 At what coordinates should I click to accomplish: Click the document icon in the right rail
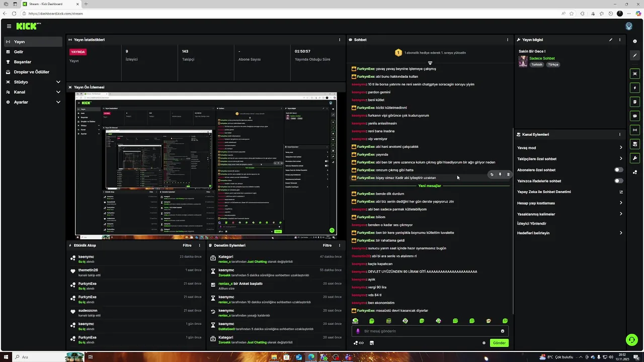tap(635, 102)
